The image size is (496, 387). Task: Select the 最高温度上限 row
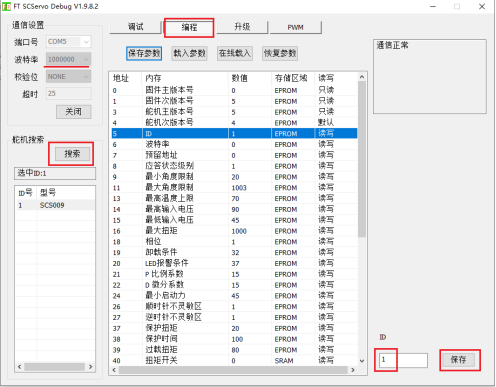234,198
